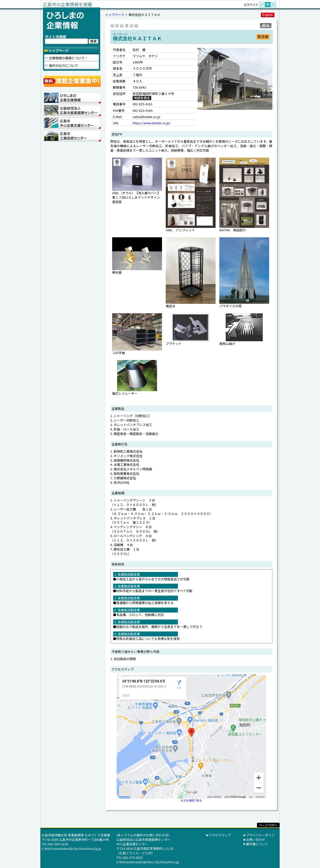Click the 道祖園ゴルフセンター map marker
The height and width of the screenshot is (868, 320).
(x=233, y=728)
